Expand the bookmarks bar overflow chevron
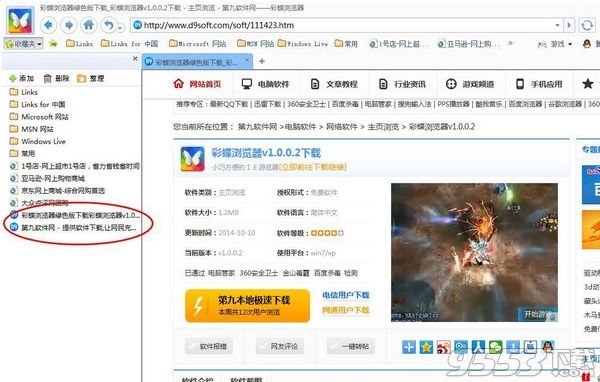This screenshot has height=382, width=600. point(510,43)
